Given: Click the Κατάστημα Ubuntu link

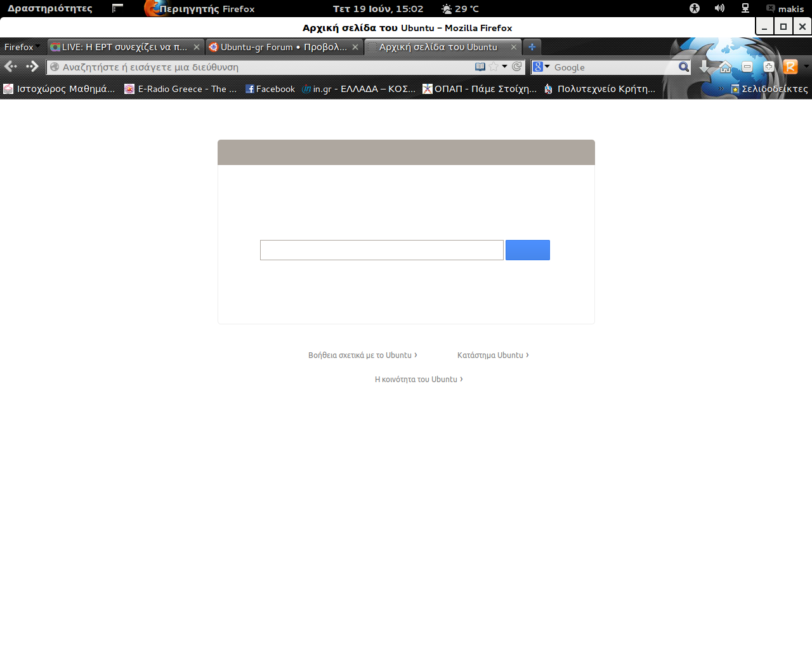Looking at the screenshot, I should 492,355.
